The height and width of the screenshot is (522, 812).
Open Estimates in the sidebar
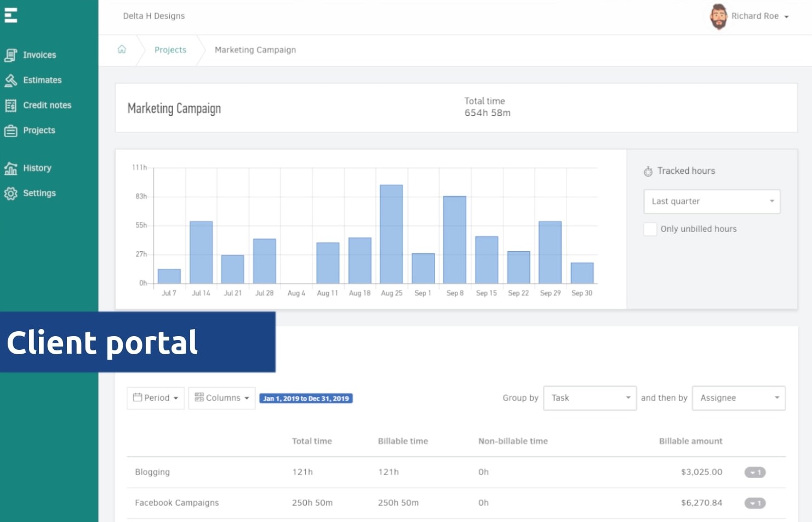[x=42, y=80]
